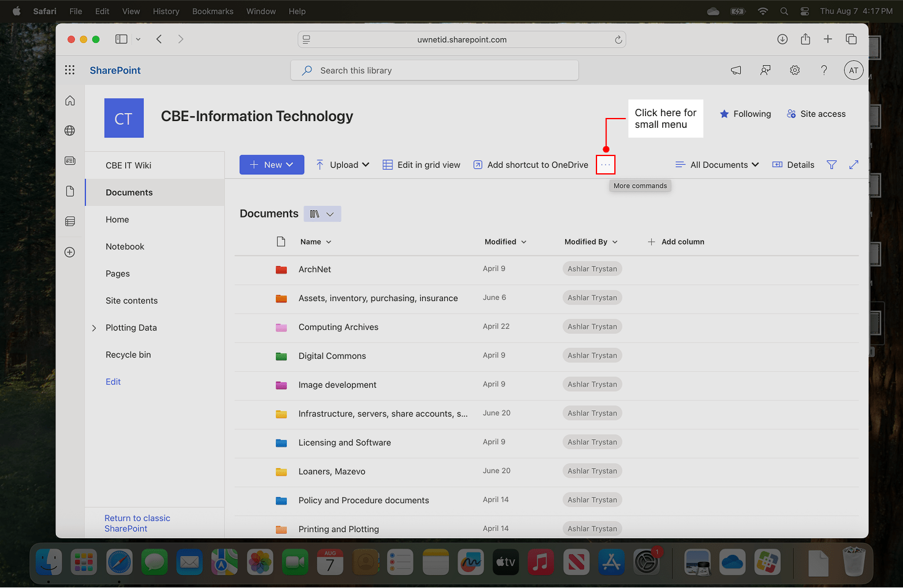Click the More commands ellipsis button

pyautogui.click(x=605, y=165)
